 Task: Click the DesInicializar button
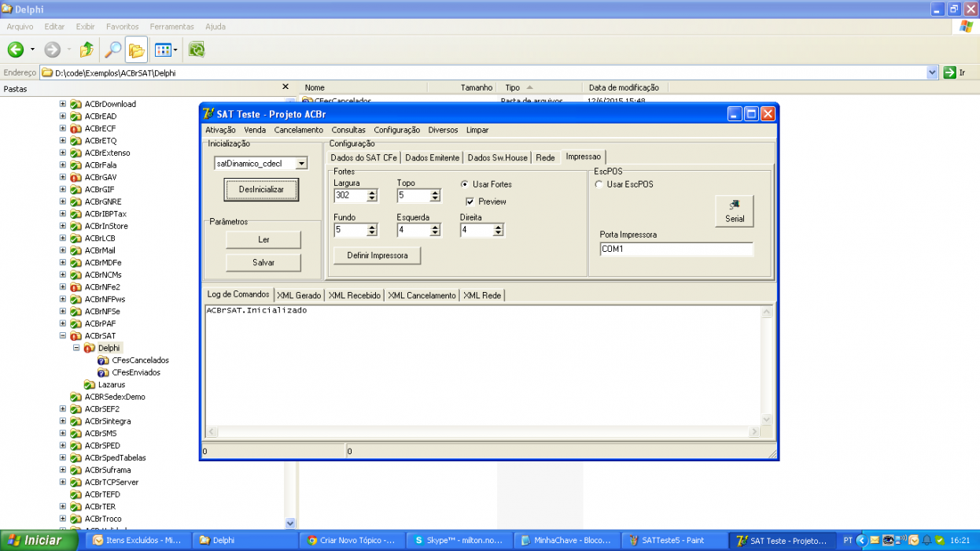coord(262,190)
